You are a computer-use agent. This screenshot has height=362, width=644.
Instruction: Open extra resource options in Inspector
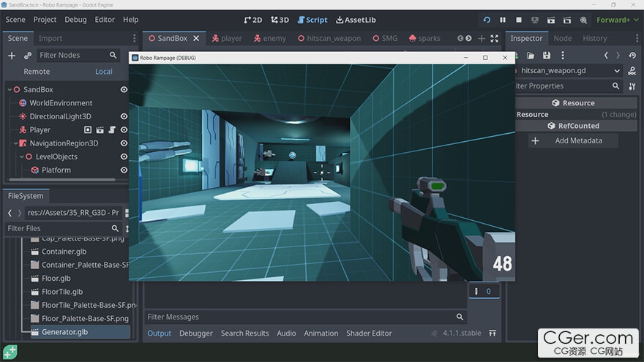pyautogui.click(x=563, y=56)
